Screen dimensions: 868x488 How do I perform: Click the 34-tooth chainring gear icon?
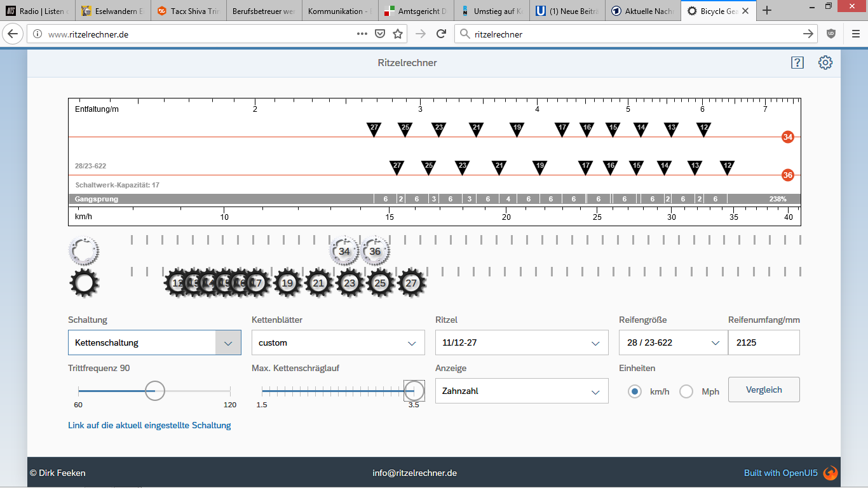coord(344,251)
